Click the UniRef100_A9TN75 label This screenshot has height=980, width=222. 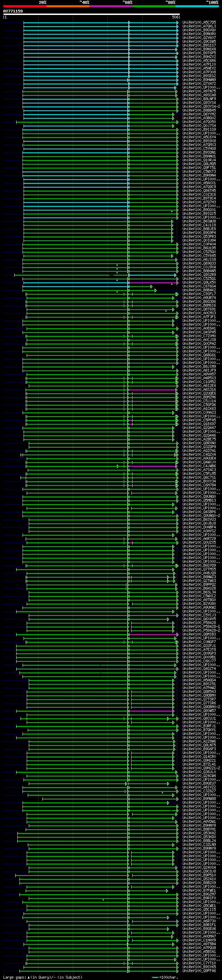click(199, 91)
